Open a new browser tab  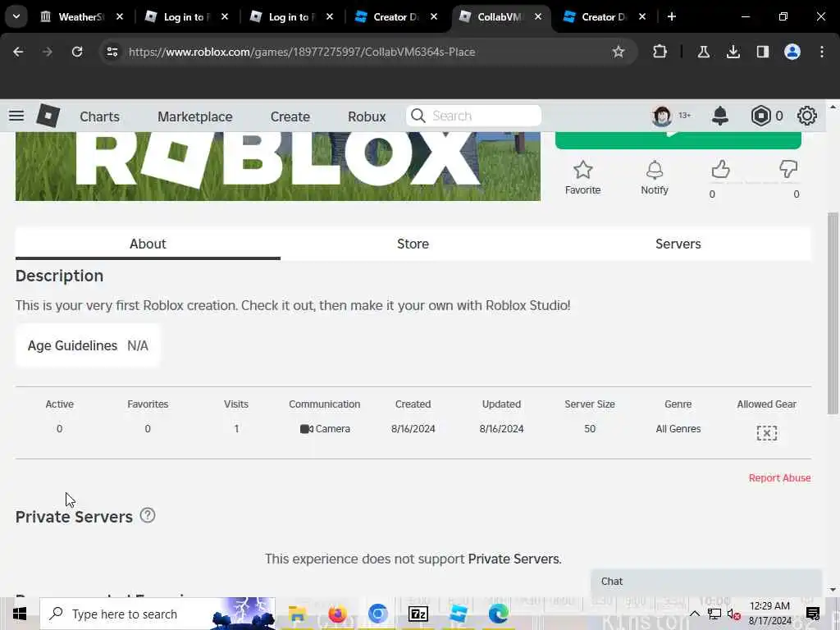point(672,16)
